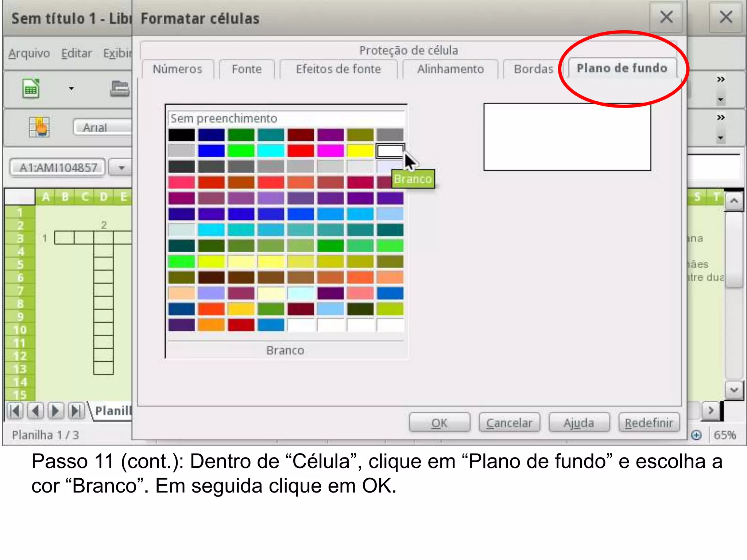
Task: Click the Cancelar button
Action: 509,423
